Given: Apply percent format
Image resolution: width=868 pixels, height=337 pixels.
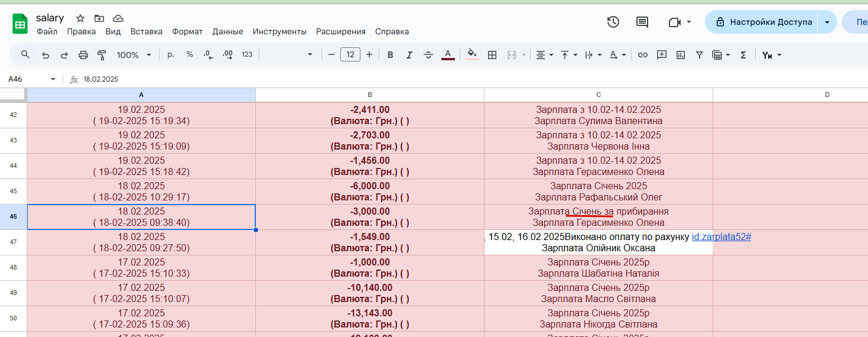Looking at the screenshot, I should (x=190, y=54).
